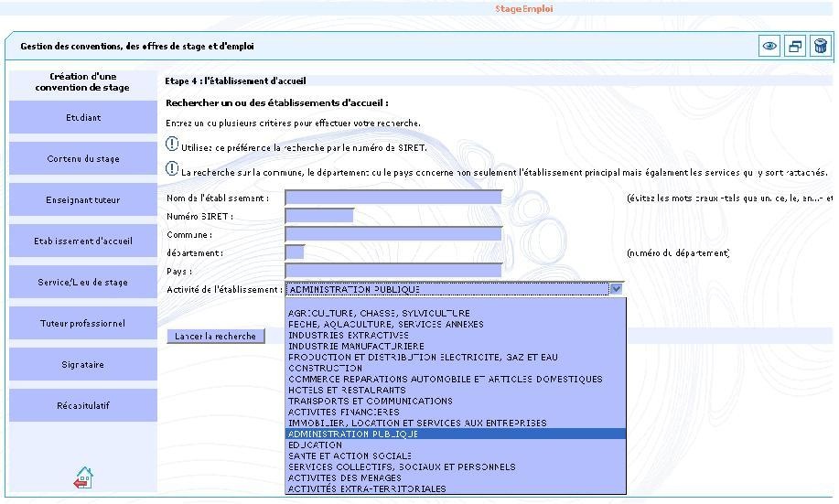Open the Etudiant step in sidebar
Image resolution: width=839 pixels, height=504 pixels.
83,118
